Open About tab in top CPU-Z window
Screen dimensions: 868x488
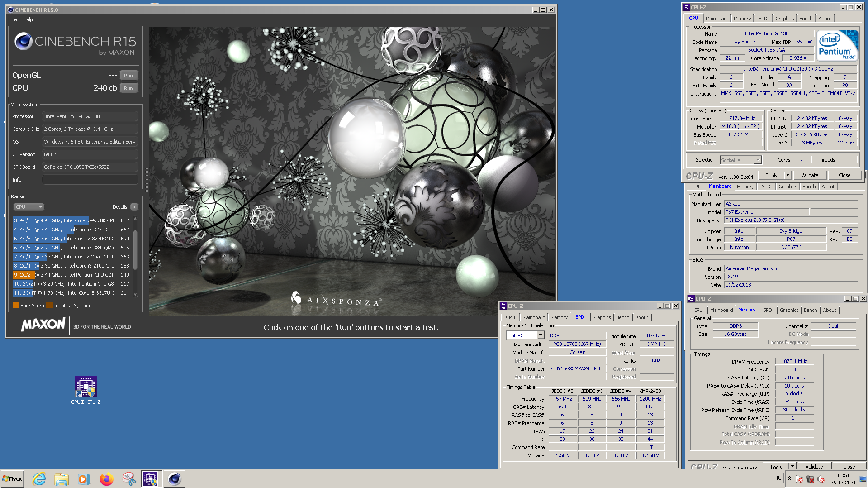(x=825, y=19)
